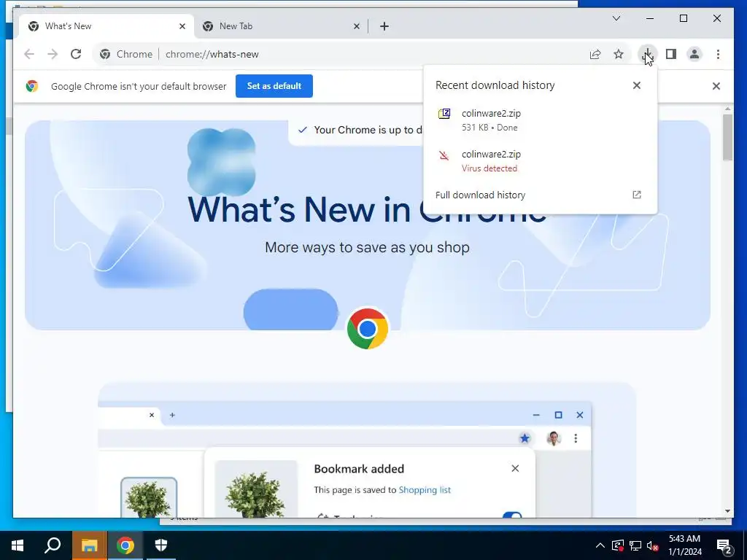Open Windows taskbar search

53,545
